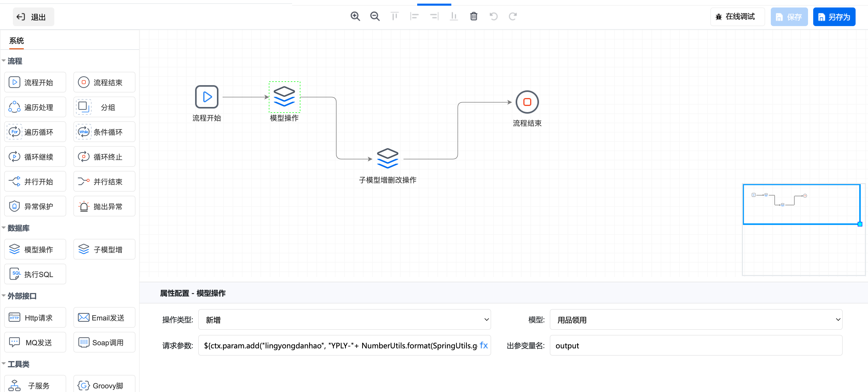Image resolution: width=868 pixels, height=392 pixels.
Task: Click the 子模型增删改操作 canvas node
Action: (387, 159)
